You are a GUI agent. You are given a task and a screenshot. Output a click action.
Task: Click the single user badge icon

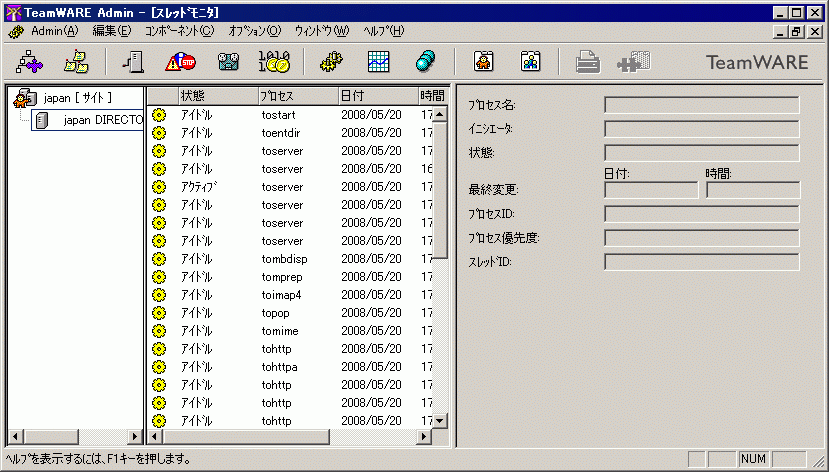pos(484,62)
